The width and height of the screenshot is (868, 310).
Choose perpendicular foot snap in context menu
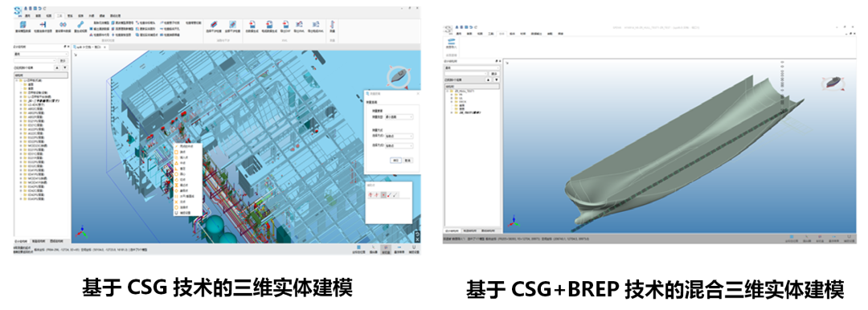click(x=187, y=169)
